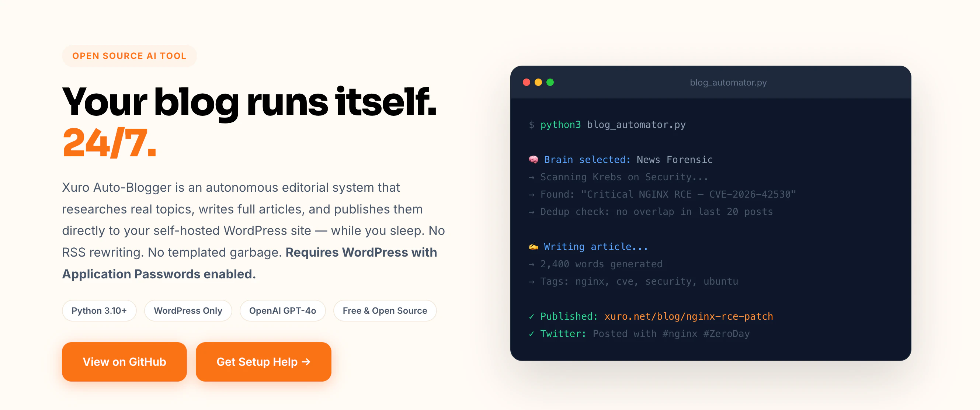This screenshot has width=980, height=410.
Task: Click the blog_automator.py terminal title
Action: tap(728, 83)
